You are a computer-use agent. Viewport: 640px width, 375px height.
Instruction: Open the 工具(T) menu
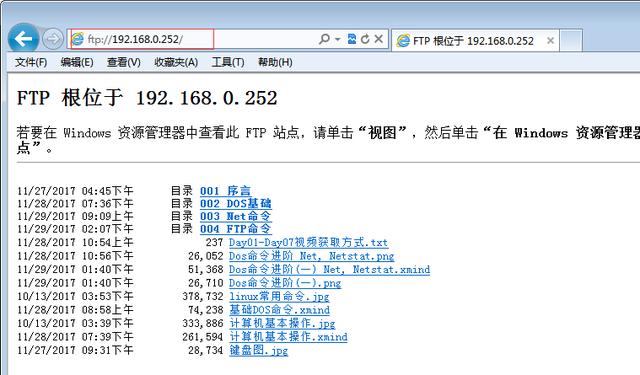pyautogui.click(x=228, y=62)
